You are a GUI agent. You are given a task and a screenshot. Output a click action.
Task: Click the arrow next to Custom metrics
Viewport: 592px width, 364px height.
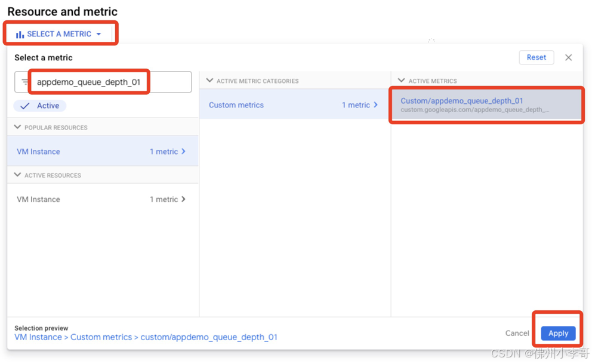click(375, 104)
